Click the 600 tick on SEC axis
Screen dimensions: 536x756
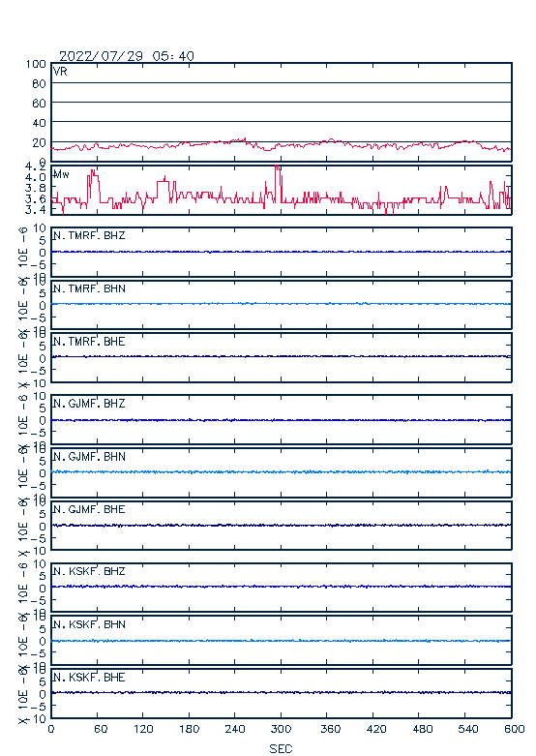click(x=515, y=729)
